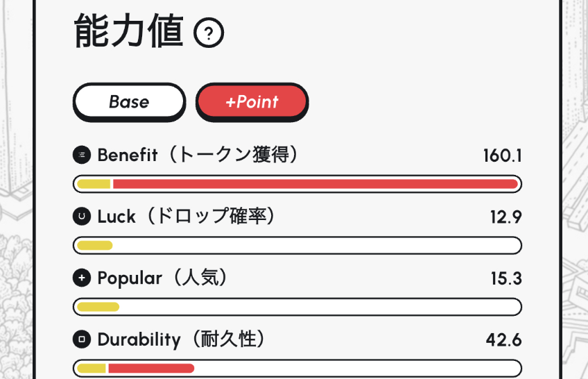Switch to the Base toggle
588x379 pixels.
tap(129, 102)
